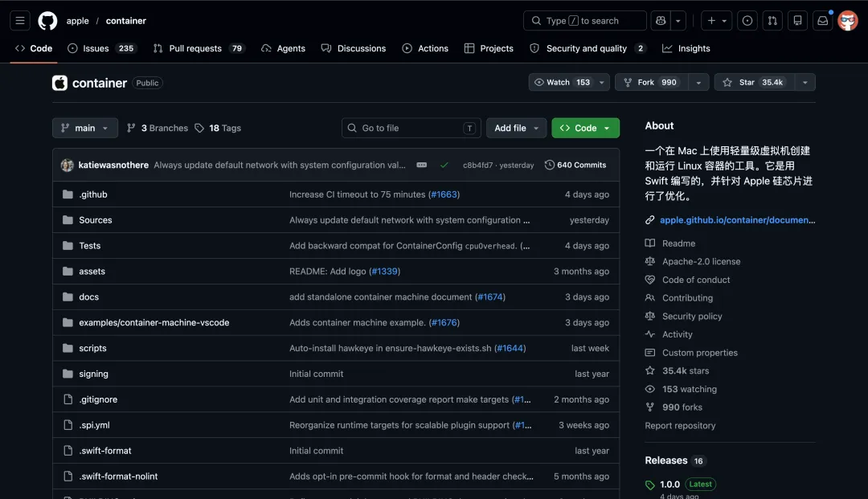Focus the Type / to search box
The width and height of the screenshot is (868, 499).
[x=584, y=21]
